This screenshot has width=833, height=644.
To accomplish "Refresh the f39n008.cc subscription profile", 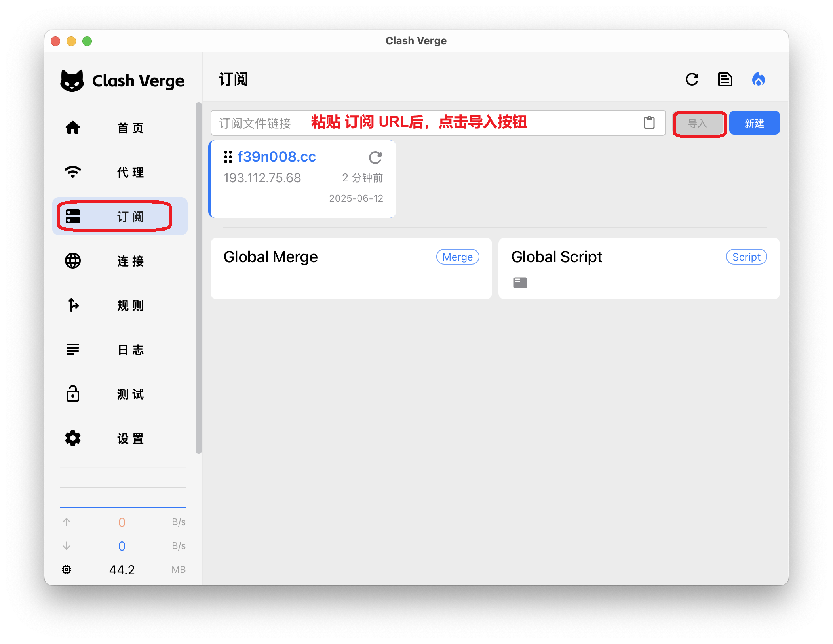I will pyautogui.click(x=375, y=157).
